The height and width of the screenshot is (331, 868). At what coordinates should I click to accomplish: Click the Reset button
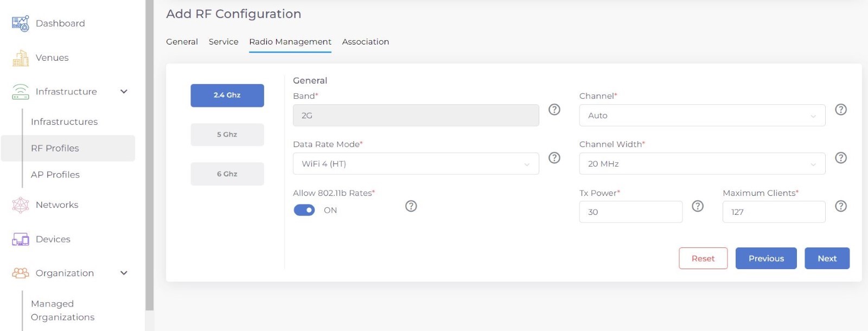(703, 258)
